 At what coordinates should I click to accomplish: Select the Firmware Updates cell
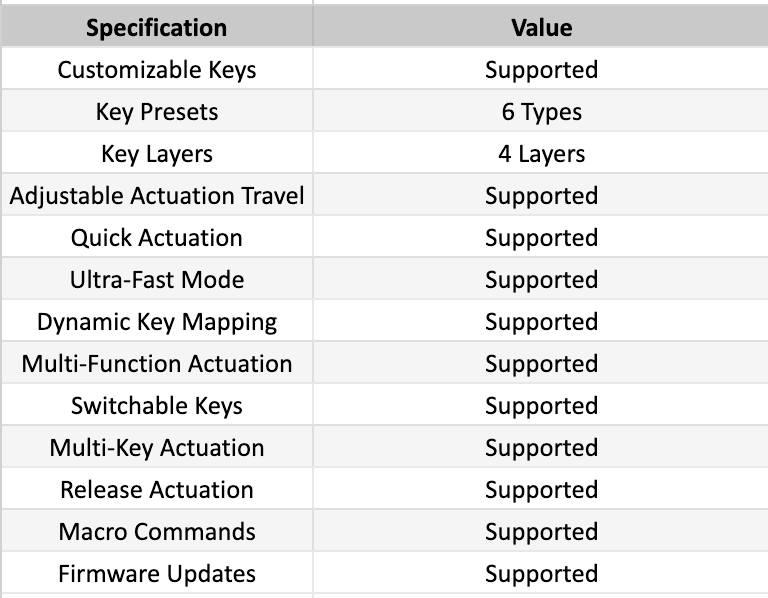[156, 574]
